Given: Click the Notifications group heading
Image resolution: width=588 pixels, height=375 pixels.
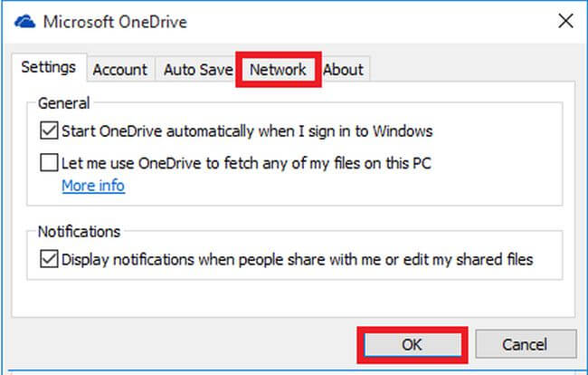Looking at the screenshot, I should pyautogui.click(x=79, y=232).
